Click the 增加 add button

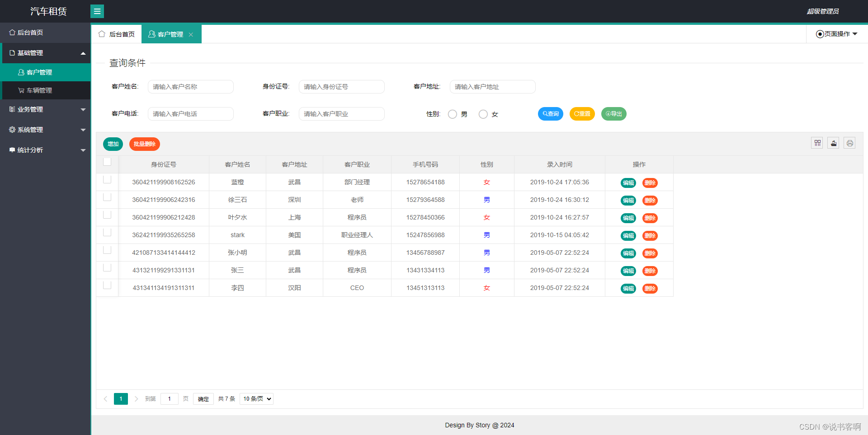[x=113, y=144]
